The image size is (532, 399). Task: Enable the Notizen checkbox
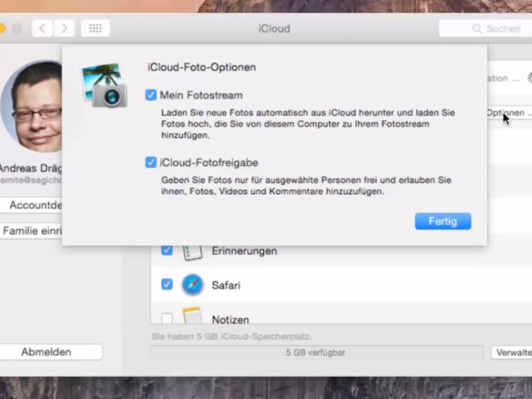pyautogui.click(x=167, y=318)
